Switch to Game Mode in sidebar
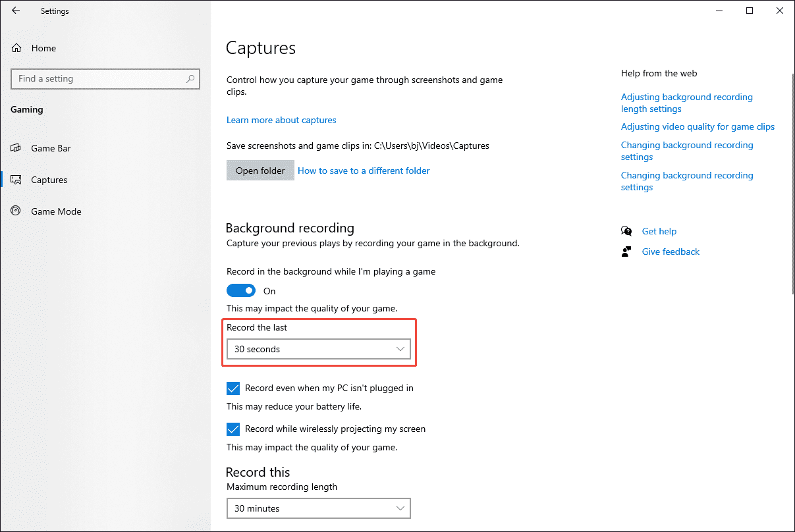This screenshot has height=532, width=795. (x=56, y=211)
